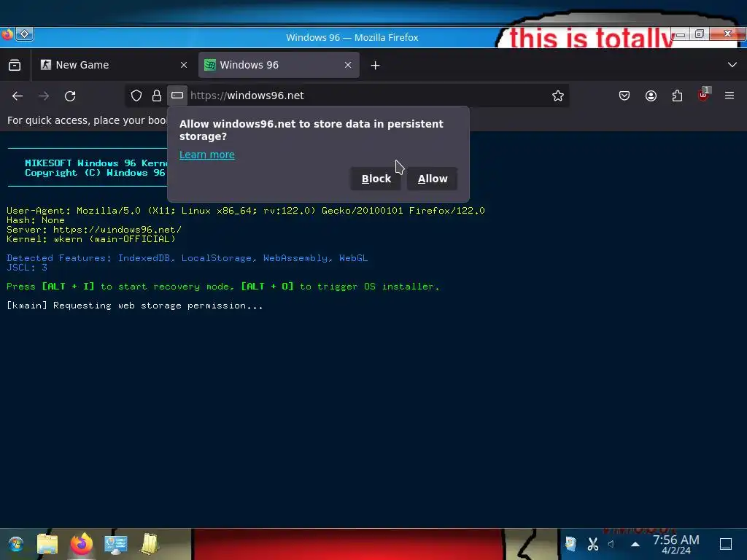
Task: Reload the current page
Action: click(70, 96)
